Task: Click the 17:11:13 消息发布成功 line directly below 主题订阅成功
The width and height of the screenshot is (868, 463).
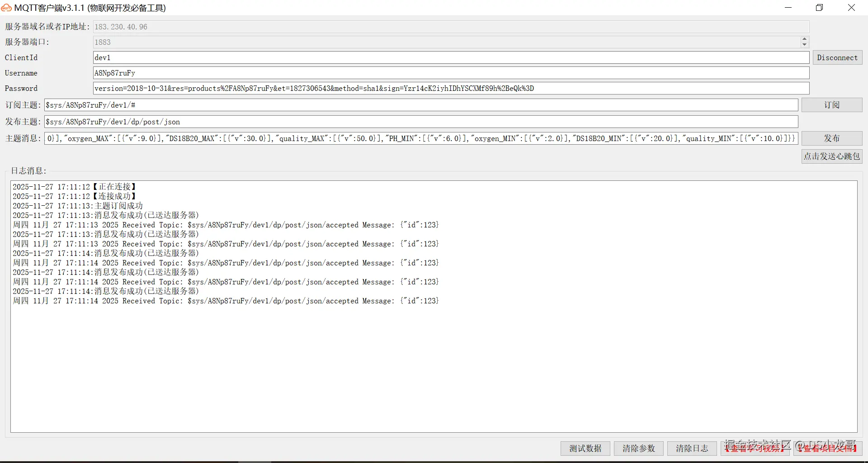Action: click(x=106, y=215)
